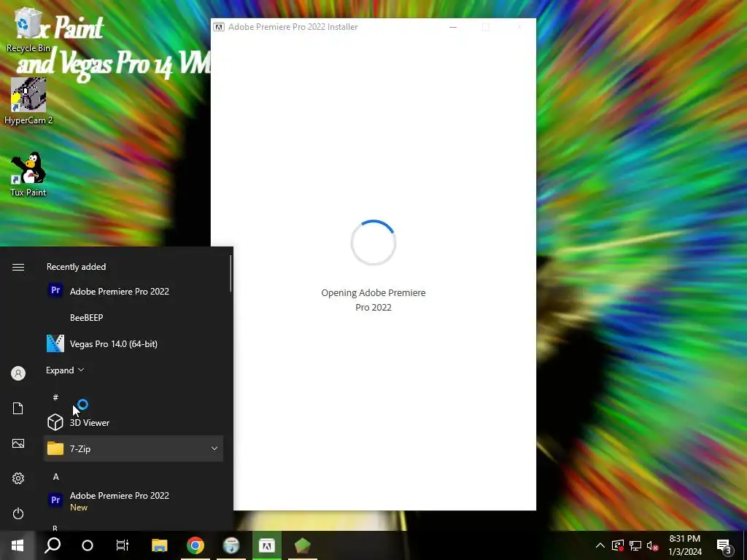The width and height of the screenshot is (747, 560).
Task: Open Adobe Premiere Pro 2022 marked New
Action: (133, 501)
